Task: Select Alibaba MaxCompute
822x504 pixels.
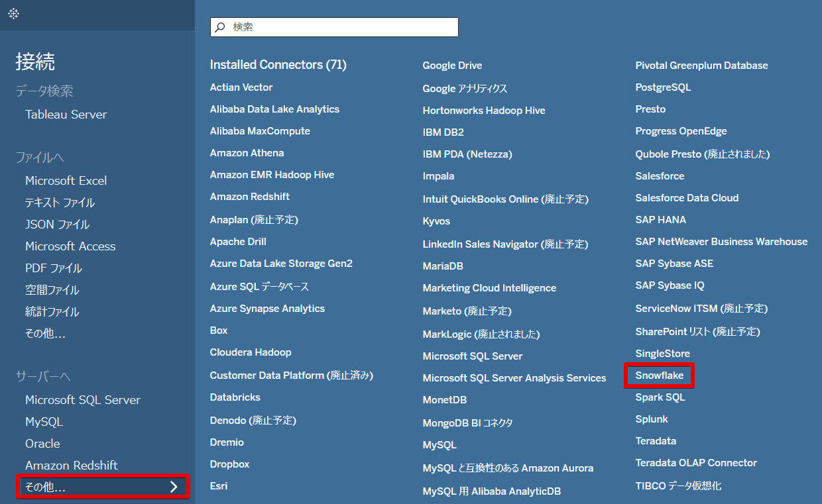Action: click(x=260, y=131)
